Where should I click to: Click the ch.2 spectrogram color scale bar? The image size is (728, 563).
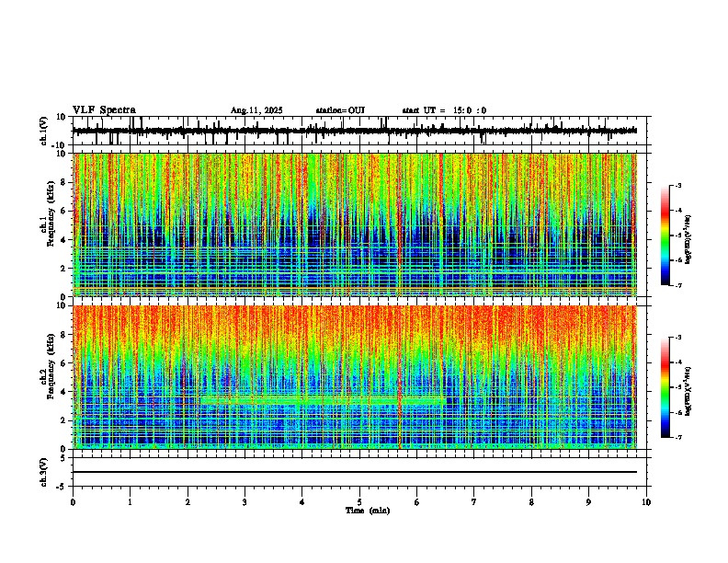tap(665, 387)
